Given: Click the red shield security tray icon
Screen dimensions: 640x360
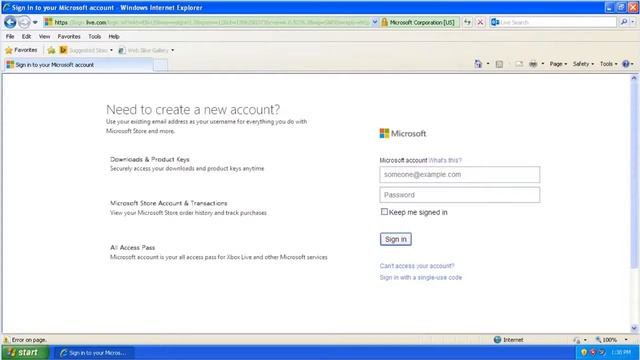Looking at the screenshot, I should [x=593, y=352].
